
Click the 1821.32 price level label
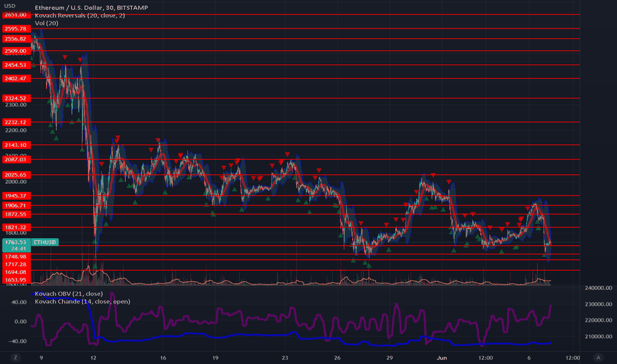click(x=16, y=228)
